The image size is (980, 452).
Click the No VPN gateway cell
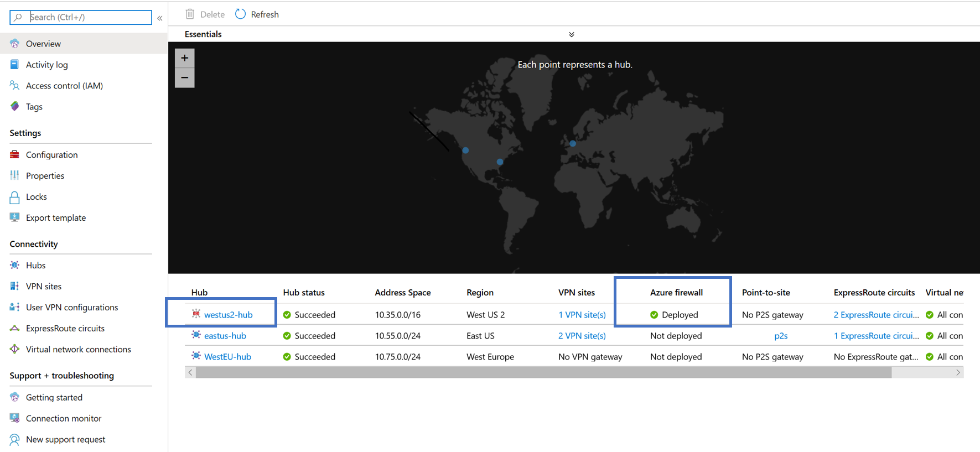coord(590,357)
